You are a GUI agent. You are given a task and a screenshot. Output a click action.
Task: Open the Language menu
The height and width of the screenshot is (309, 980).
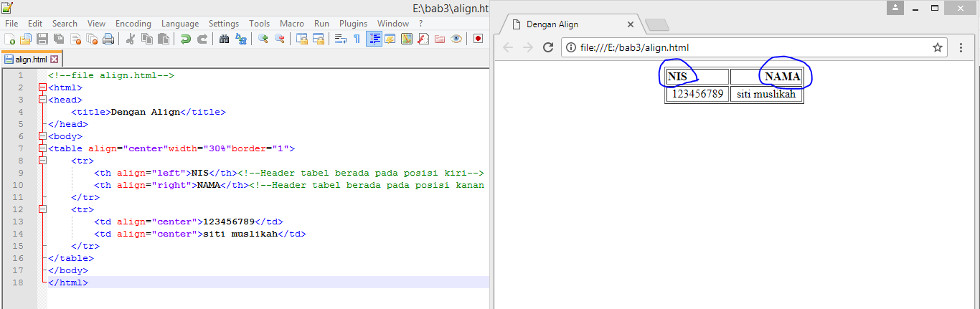(x=180, y=24)
